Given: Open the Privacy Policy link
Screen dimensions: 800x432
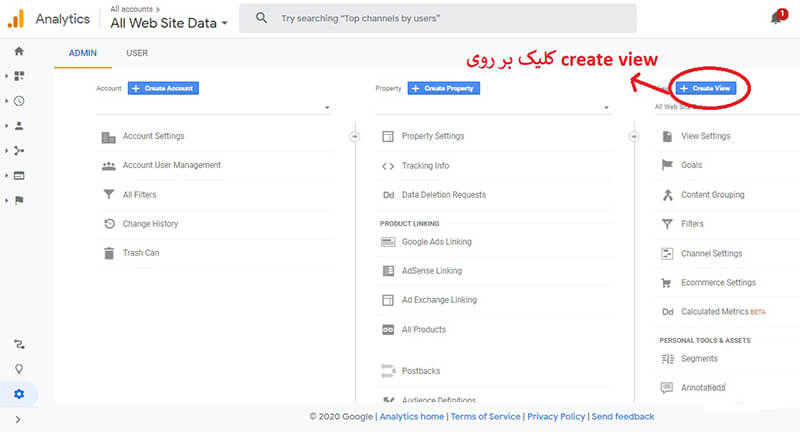Looking at the screenshot, I should tap(556, 416).
